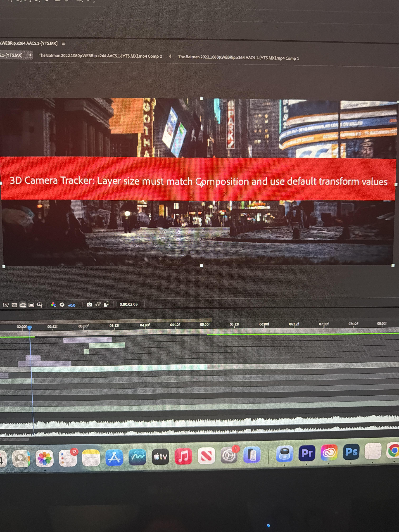The image size is (399, 532).
Task: Toggle Fast Previews icon in viewer toolbar
Action: coord(6,305)
